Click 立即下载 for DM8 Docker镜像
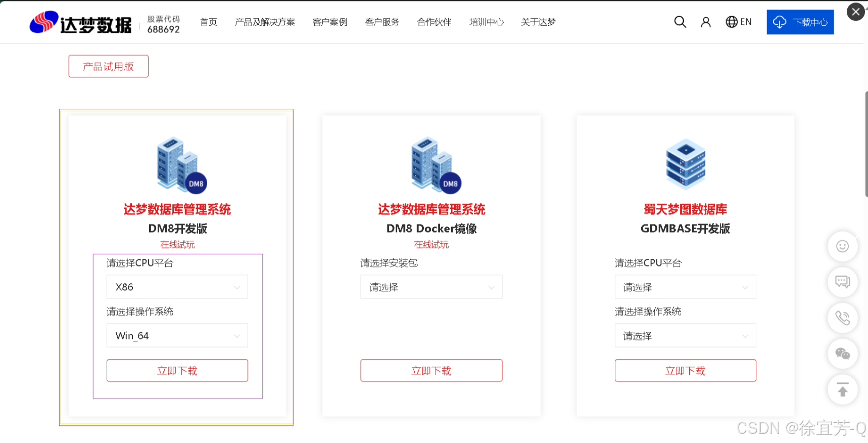 coord(431,370)
